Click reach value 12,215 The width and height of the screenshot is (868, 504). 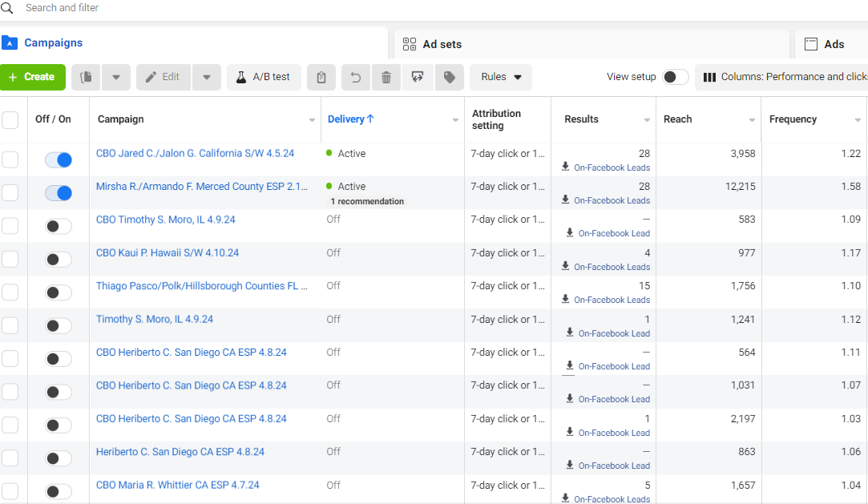(x=740, y=187)
